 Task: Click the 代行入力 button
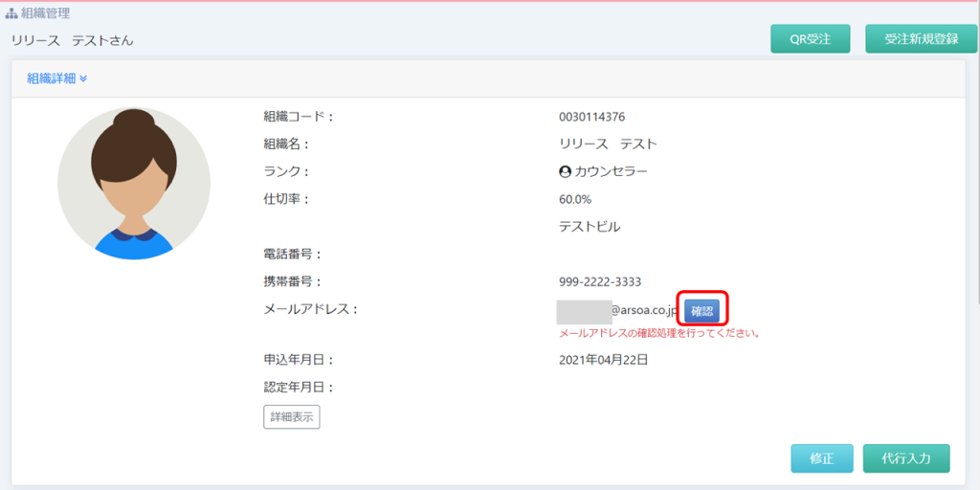point(905,458)
